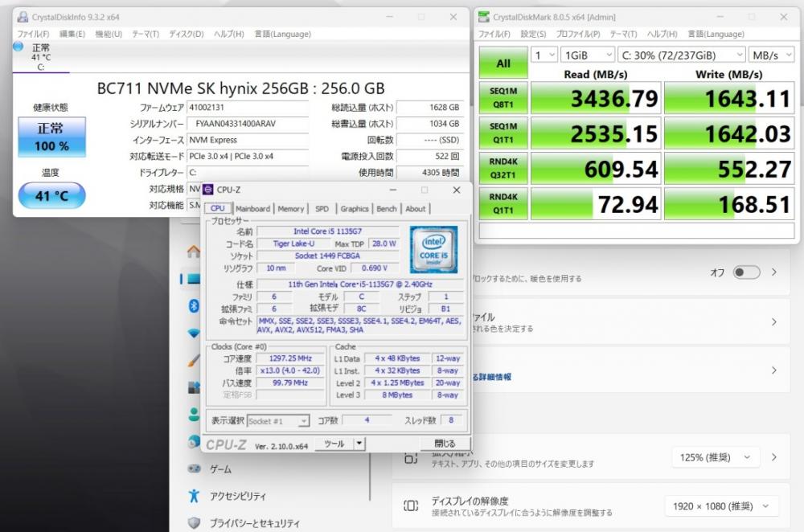Image resolution: width=804 pixels, height=532 pixels.
Task: Click the Accessibility figure icon in Settings sidebar
Action: [x=194, y=496]
